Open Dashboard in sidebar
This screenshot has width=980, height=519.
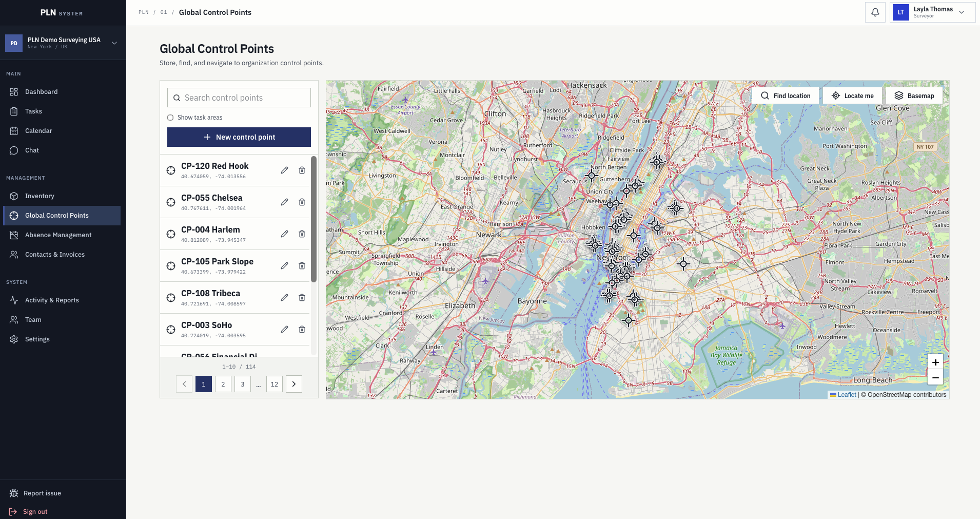[x=62, y=92]
